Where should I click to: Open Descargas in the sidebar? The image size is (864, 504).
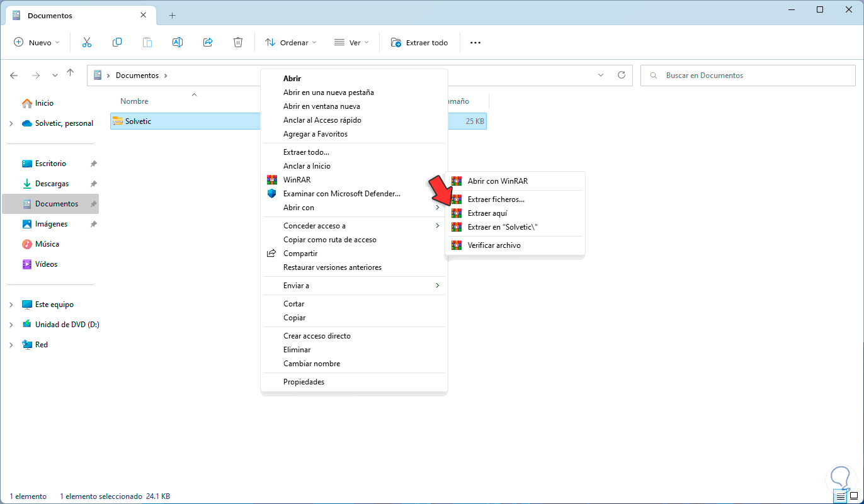point(53,184)
